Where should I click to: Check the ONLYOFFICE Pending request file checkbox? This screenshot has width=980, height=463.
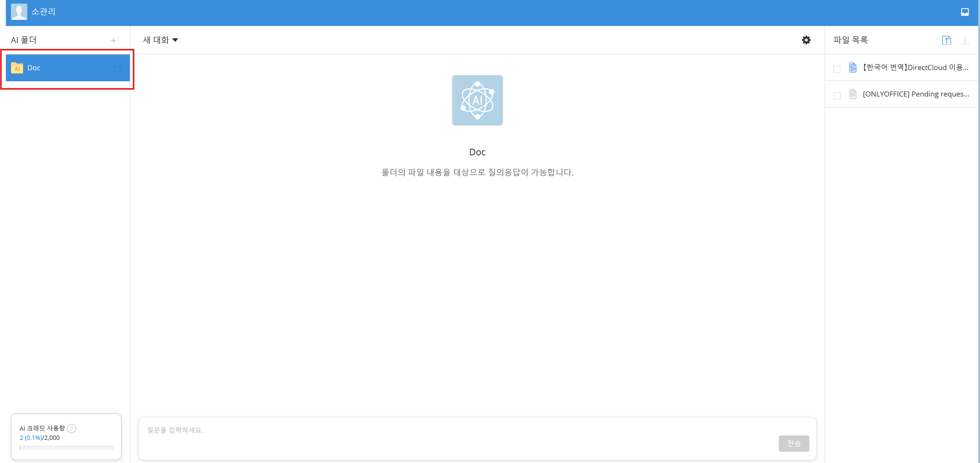coord(837,95)
